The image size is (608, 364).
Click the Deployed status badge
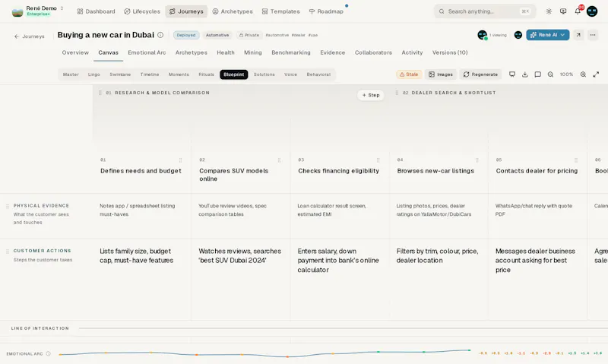[x=186, y=35]
